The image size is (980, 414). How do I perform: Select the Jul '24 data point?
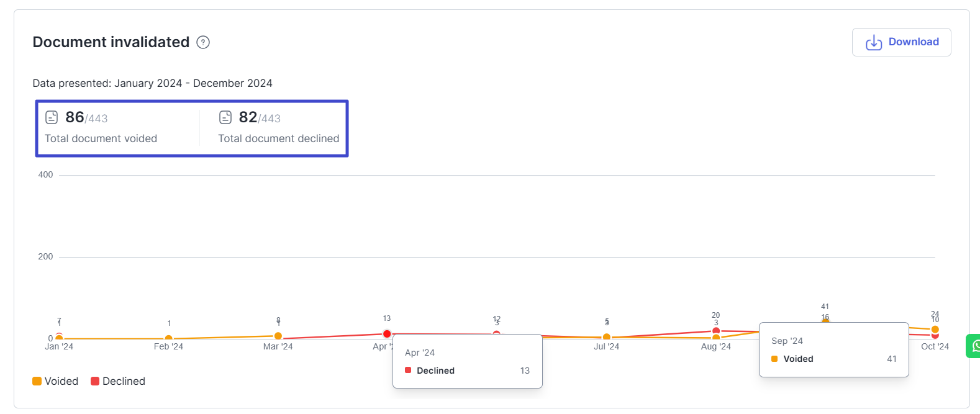pyautogui.click(x=607, y=337)
